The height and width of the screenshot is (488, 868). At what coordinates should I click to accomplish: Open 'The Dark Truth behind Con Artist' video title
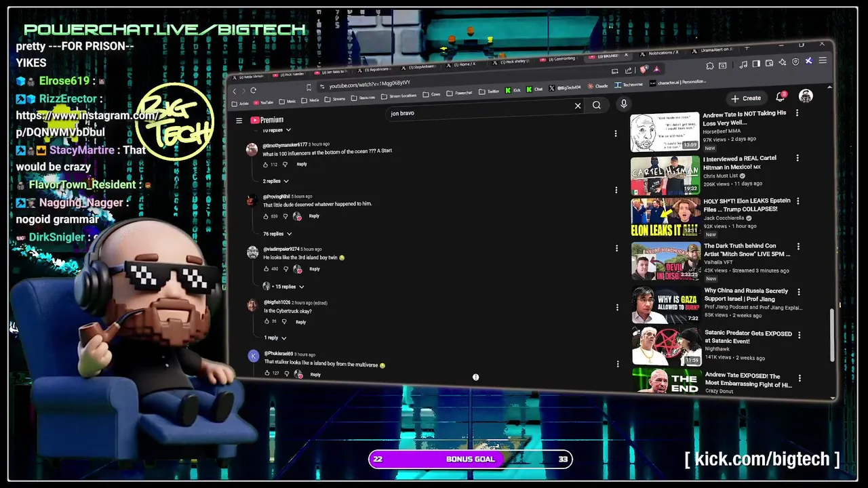pos(747,250)
